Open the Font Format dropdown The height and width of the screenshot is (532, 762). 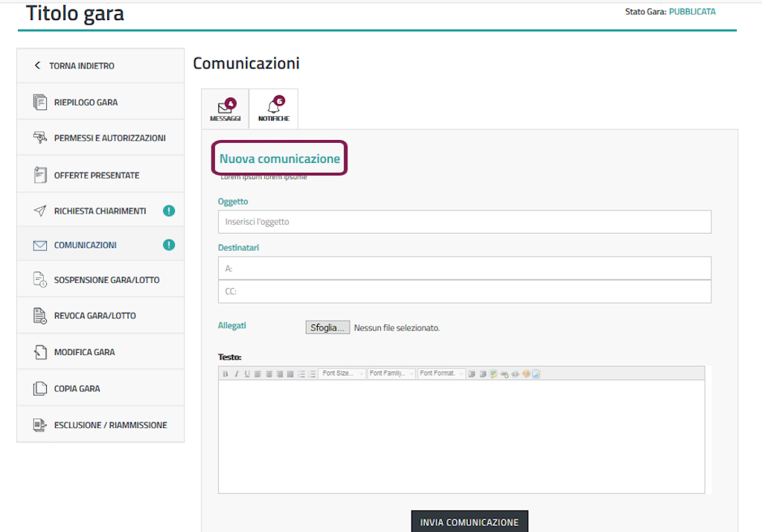pyautogui.click(x=441, y=374)
